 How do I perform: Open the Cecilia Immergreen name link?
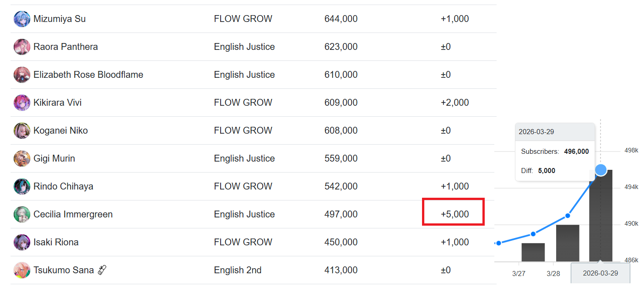tap(73, 215)
